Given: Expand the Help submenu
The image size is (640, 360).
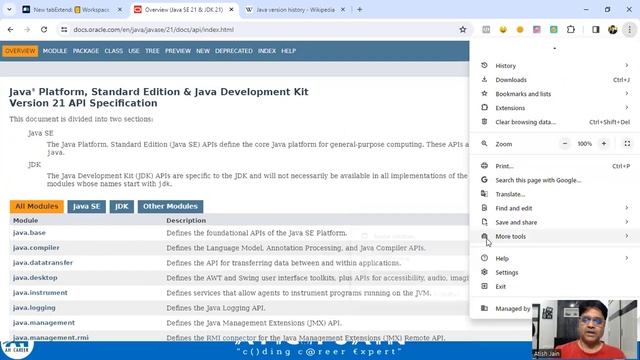Looking at the screenshot, I should 555,258.
